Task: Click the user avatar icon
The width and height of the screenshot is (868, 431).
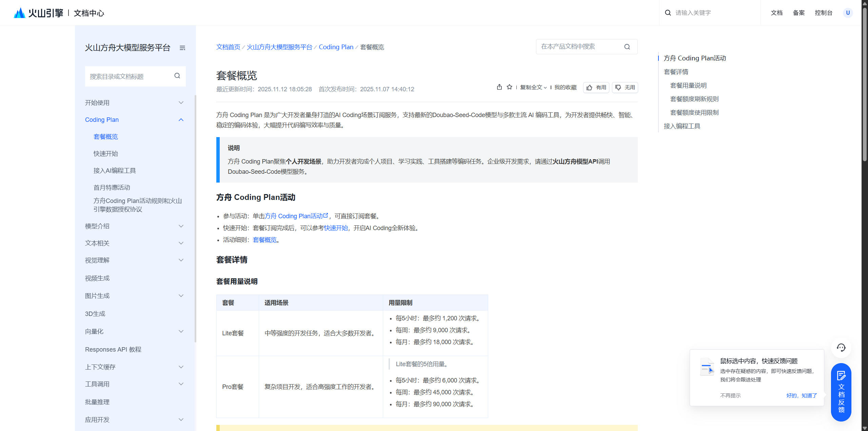Action: point(848,13)
